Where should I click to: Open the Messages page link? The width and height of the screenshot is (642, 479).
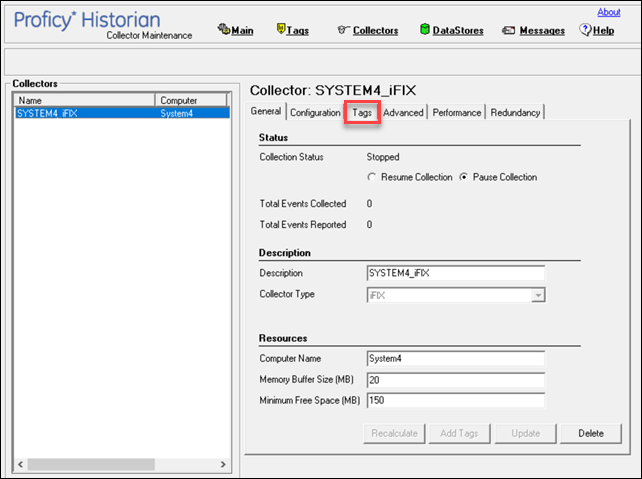(542, 31)
